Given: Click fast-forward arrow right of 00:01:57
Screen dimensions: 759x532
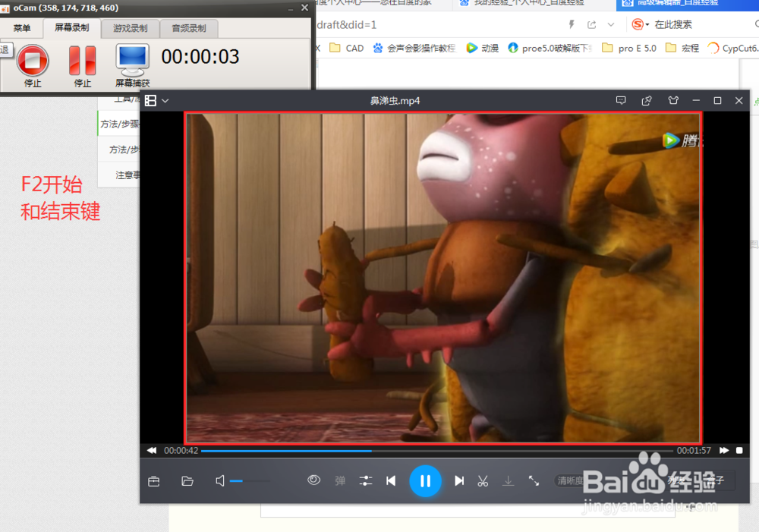Looking at the screenshot, I should pos(723,450).
